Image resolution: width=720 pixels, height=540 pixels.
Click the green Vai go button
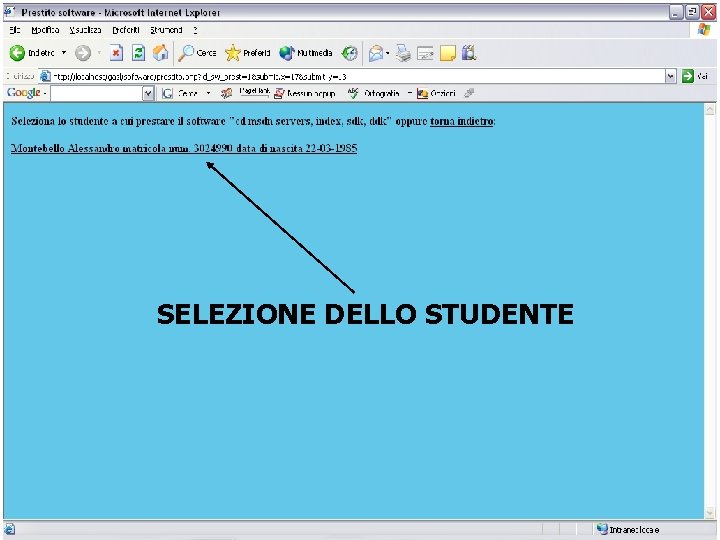(694, 76)
